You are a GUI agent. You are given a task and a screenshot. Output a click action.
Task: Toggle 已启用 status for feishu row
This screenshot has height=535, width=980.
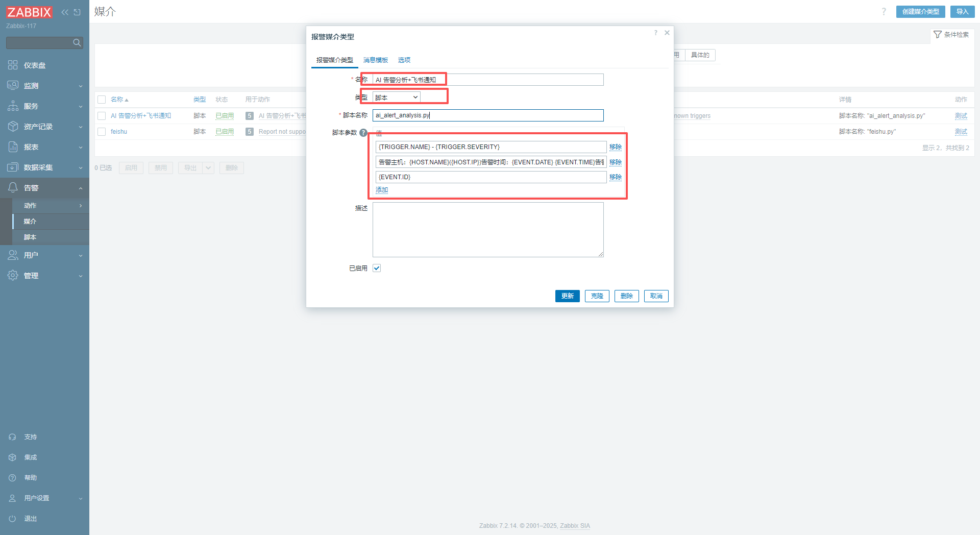pyautogui.click(x=225, y=132)
